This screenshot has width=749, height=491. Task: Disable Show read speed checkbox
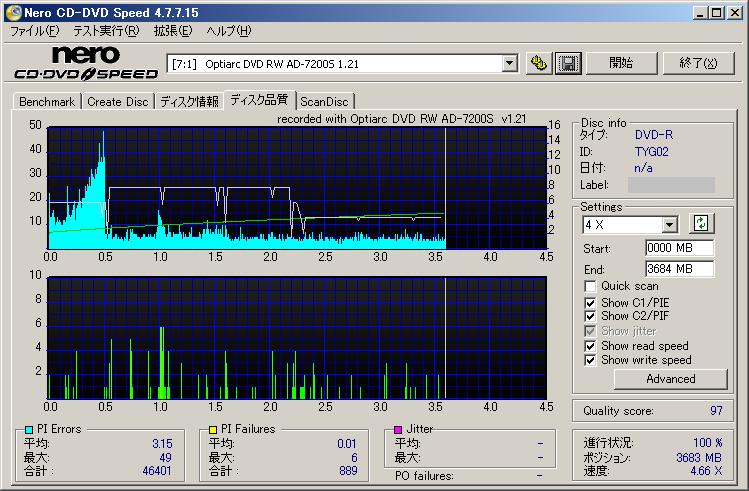[590, 346]
